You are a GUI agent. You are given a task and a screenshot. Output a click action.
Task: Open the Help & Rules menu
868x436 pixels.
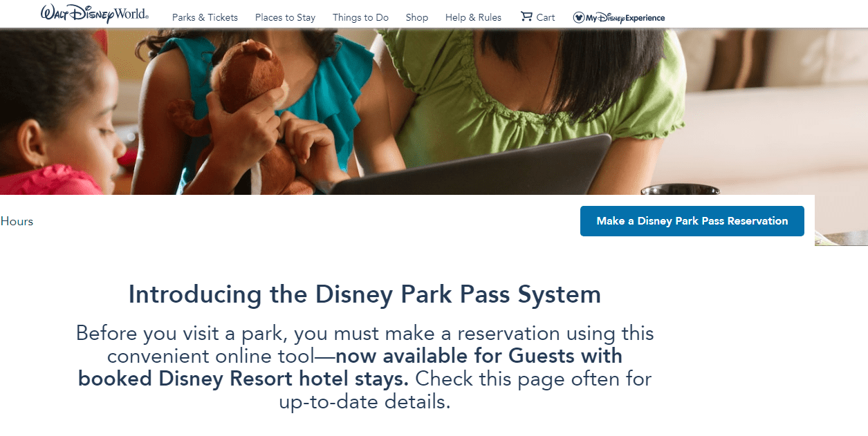coord(473,17)
